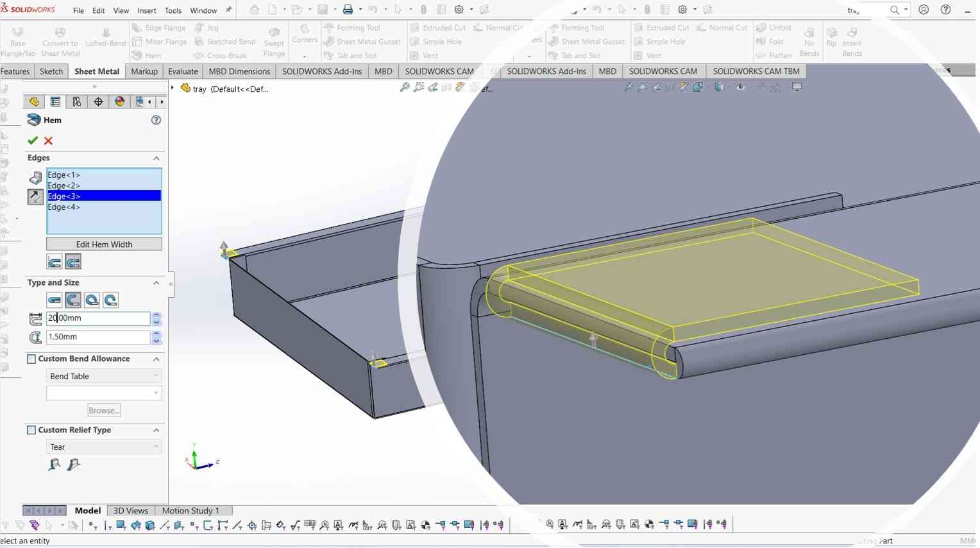Open the Bend Table dropdown

(x=104, y=376)
